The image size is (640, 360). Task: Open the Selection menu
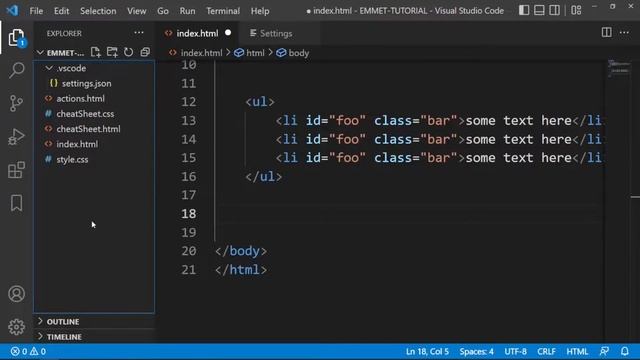(x=98, y=11)
